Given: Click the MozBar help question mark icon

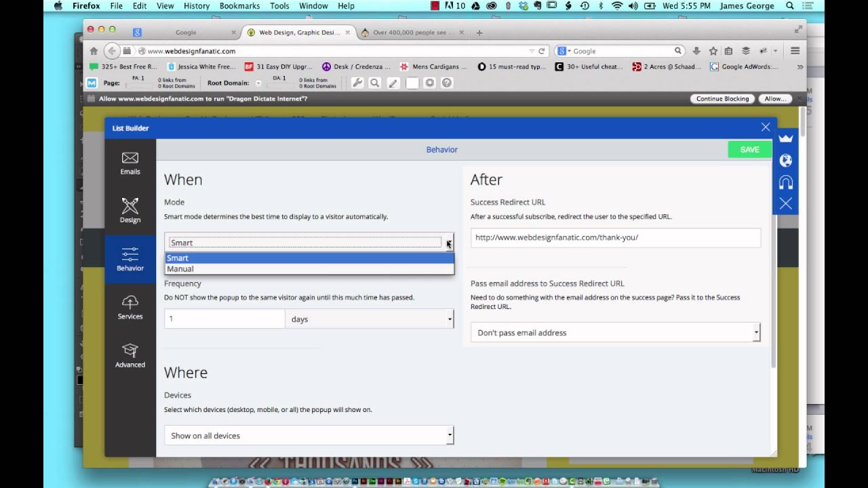Looking at the screenshot, I should 447,83.
